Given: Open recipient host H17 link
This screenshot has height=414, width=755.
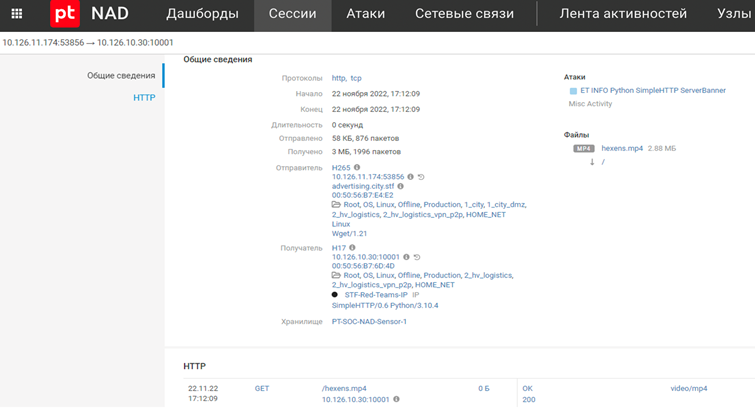Looking at the screenshot, I should (338, 248).
